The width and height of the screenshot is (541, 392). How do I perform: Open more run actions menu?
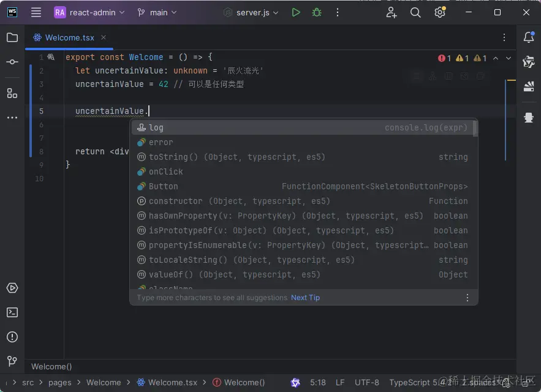[x=338, y=12]
